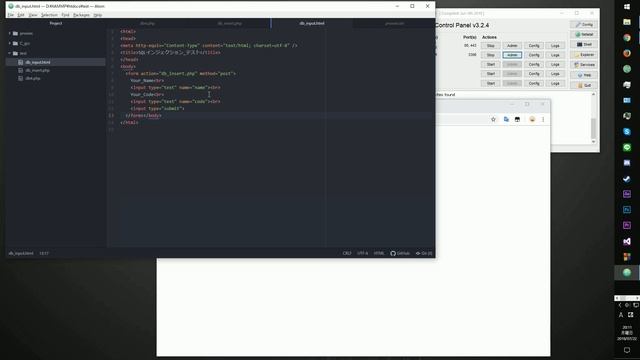Open LINE from the taskbar
Image resolution: width=640 pixels, height=360 pixels.
click(627, 147)
